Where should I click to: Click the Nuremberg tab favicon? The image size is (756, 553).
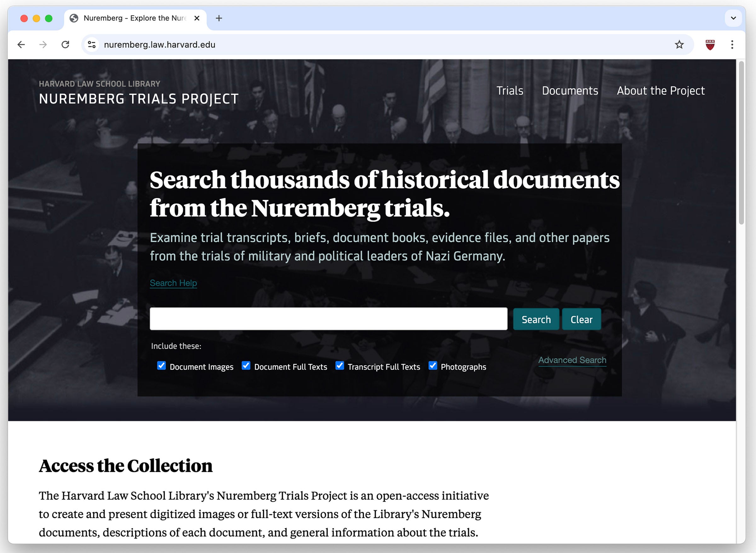(x=74, y=18)
